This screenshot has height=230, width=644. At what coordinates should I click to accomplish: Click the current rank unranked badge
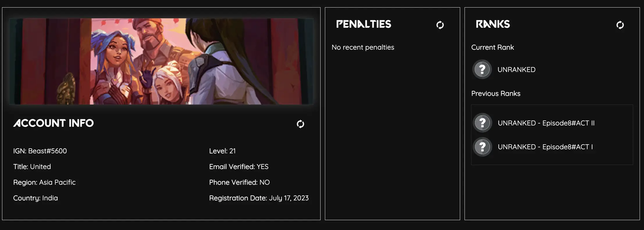coord(482,69)
